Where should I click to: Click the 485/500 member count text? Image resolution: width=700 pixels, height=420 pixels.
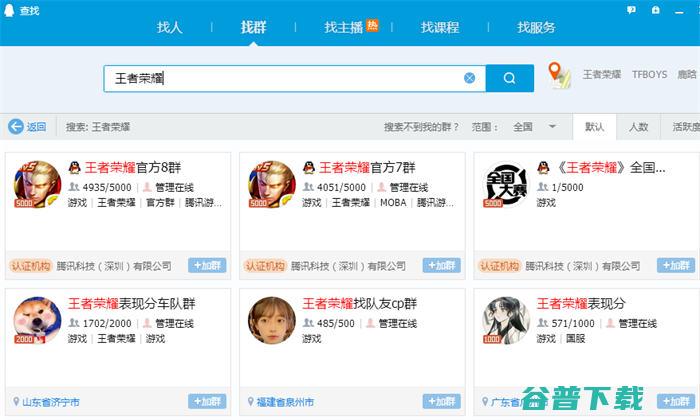(335, 323)
